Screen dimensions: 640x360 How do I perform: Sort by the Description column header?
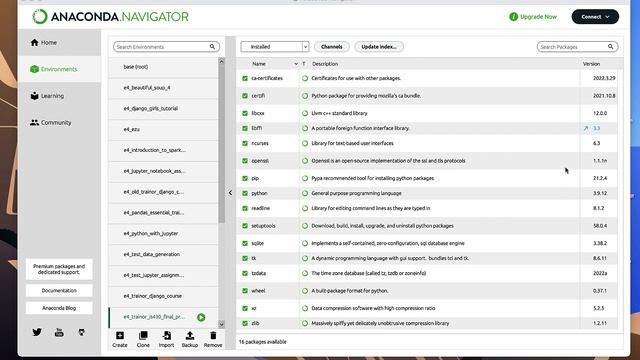(x=325, y=64)
